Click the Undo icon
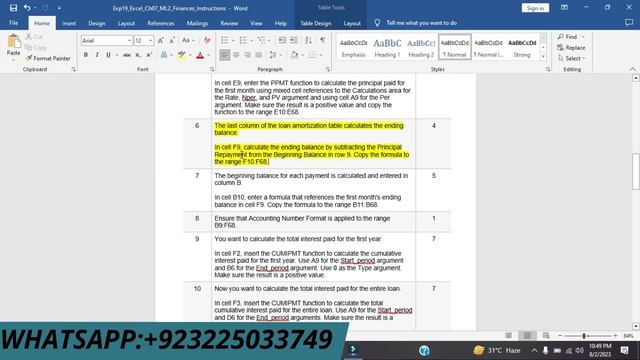640x360 pixels. [27, 8]
